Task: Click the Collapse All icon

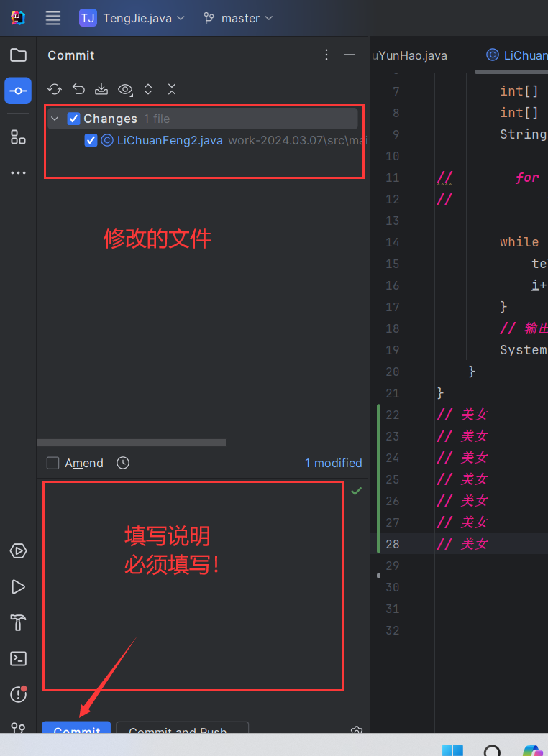Action: (172, 89)
